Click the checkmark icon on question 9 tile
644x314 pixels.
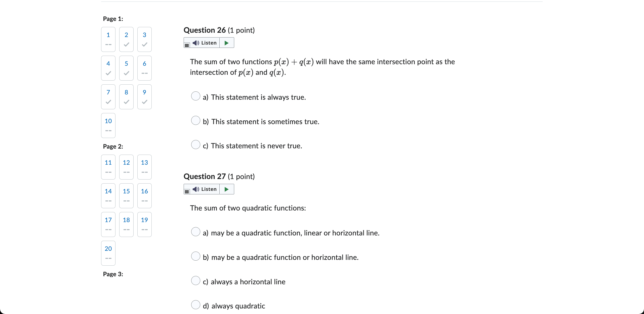144,102
